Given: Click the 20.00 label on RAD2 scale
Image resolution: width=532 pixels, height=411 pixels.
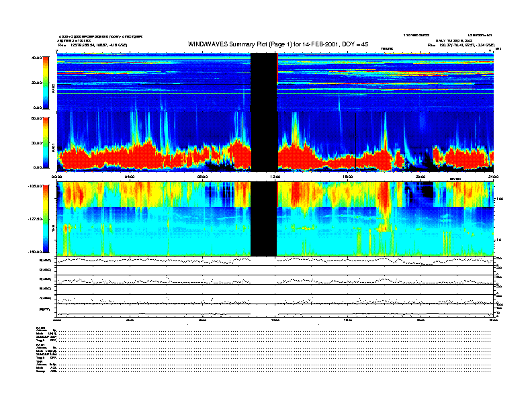Looking at the screenshot, I should coord(36,83).
